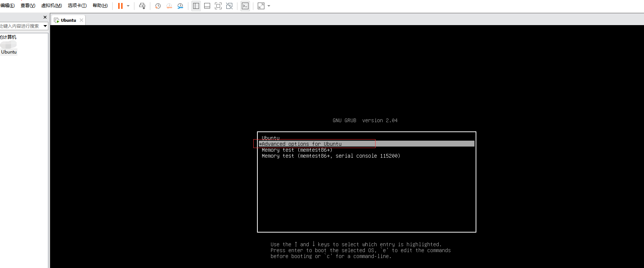Image resolution: width=644 pixels, height=268 pixels.
Task: Select Advanced options for Ubuntu entry
Action: pyautogui.click(x=367, y=144)
